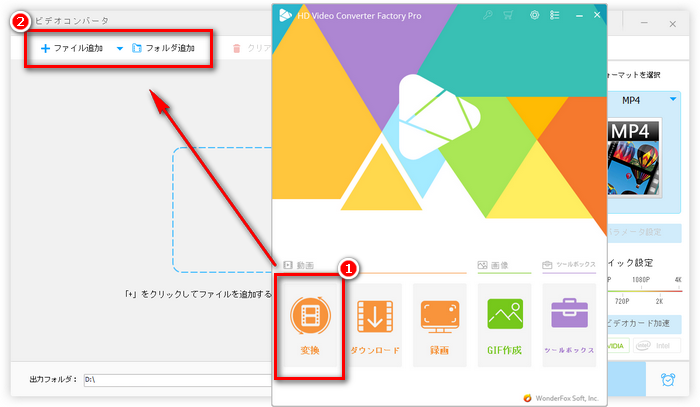The image size is (700, 407).
Task: Minimize the launcher window
Action: (x=579, y=16)
